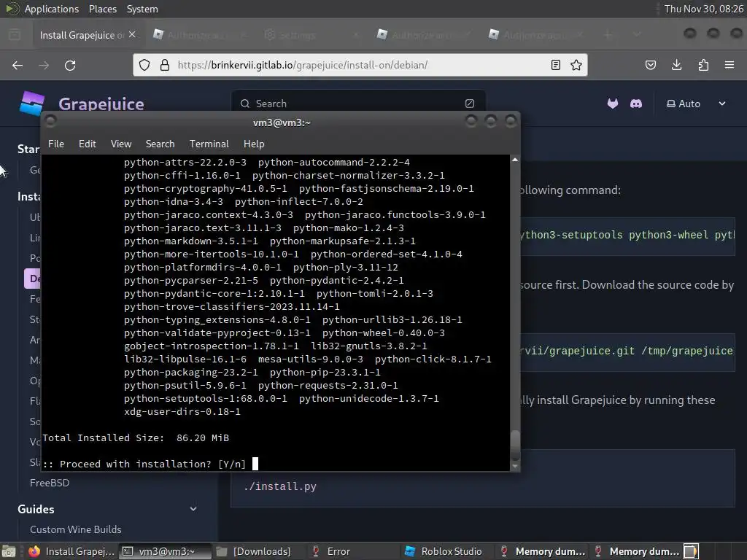Open first Memory dump taskbar entry
This screenshot has height=560, width=747.
tap(542, 551)
